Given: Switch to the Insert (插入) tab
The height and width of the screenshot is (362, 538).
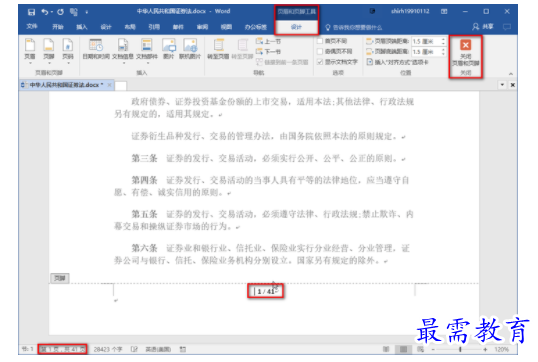Looking at the screenshot, I should (82, 27).
